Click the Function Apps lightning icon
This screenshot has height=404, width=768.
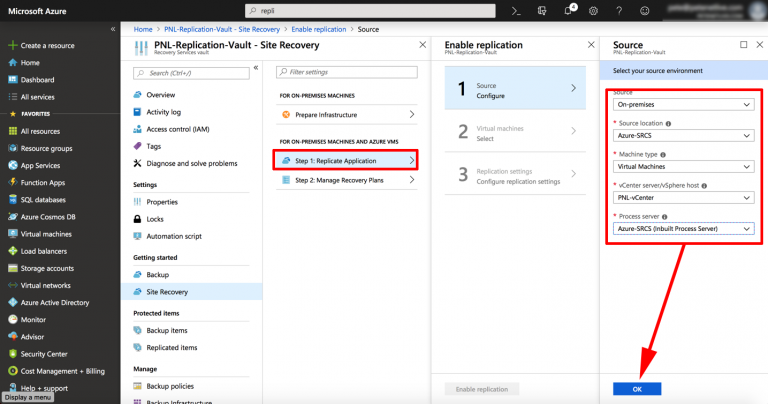coord(13,183)
